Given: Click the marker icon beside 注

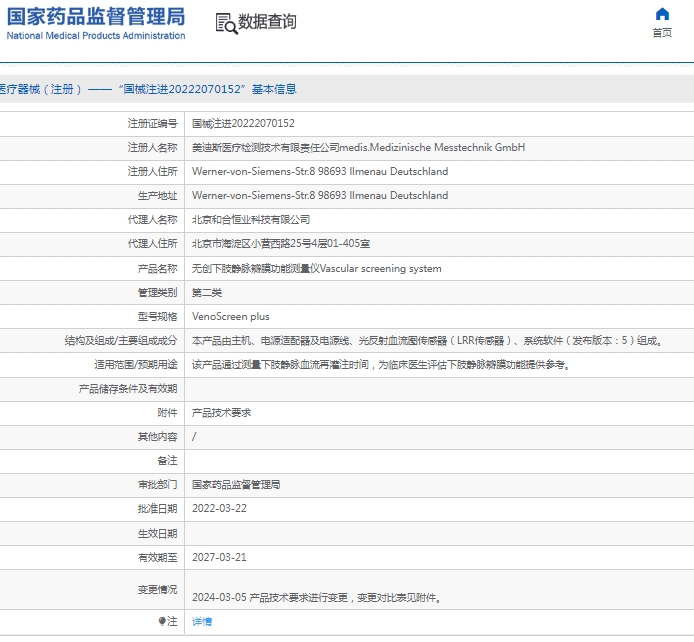Looking at the screenshot, I should point(162,621).
